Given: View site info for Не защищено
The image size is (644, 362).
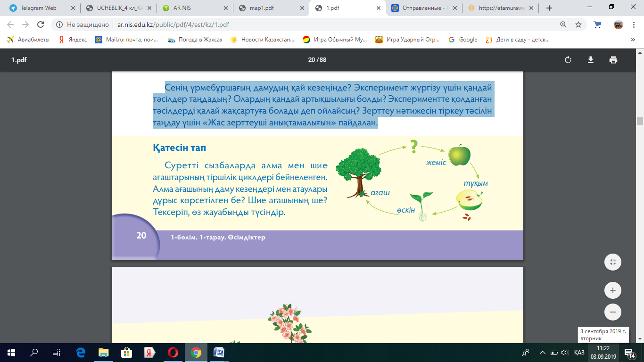Looking at the screenshot, I should 83,25.
